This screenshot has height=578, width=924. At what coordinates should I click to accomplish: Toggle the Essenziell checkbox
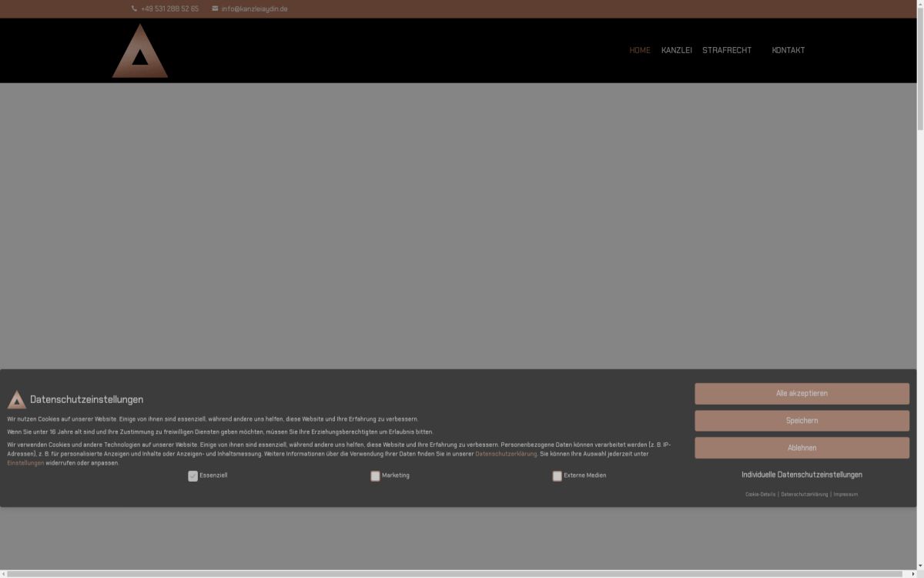click(x=192, y=476)
